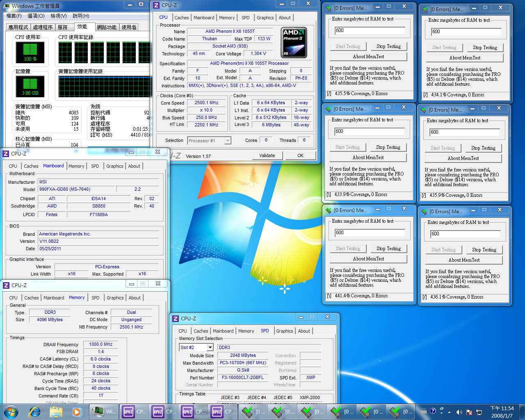Open Graphics tab in top CPU-Z window
Screen dimensions: 525x420
(x=265, y=18)
